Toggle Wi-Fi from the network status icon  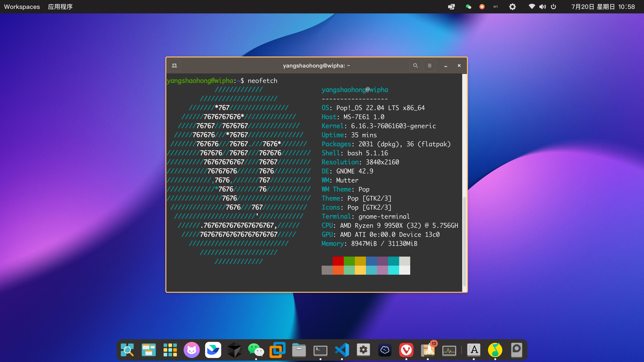point(532,7)
